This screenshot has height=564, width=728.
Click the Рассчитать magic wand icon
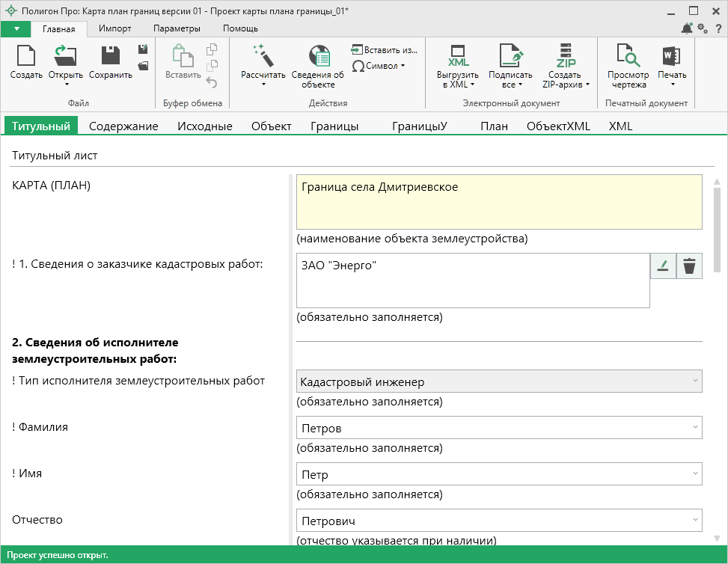point(263,56)
